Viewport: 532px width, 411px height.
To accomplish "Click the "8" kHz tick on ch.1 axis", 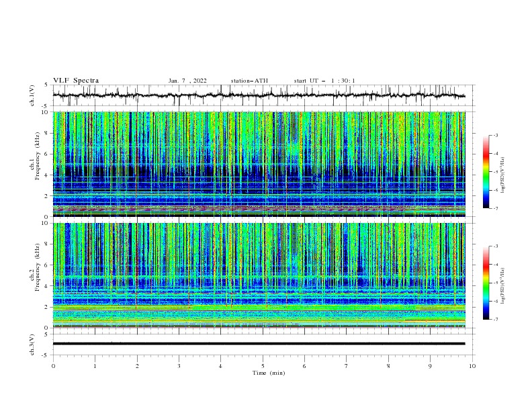I will point(47,133).
